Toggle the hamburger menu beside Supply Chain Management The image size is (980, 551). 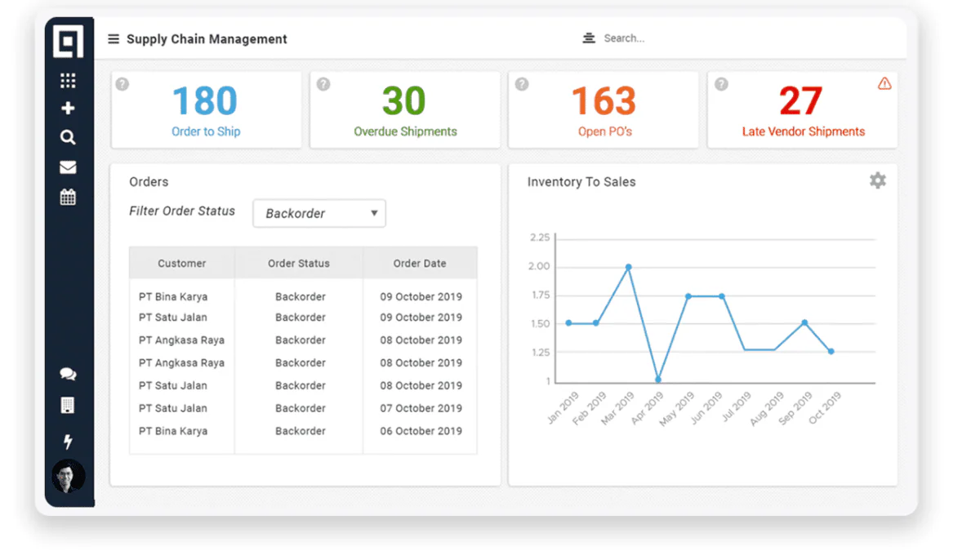pyautogui.click(x=114, y=38)
